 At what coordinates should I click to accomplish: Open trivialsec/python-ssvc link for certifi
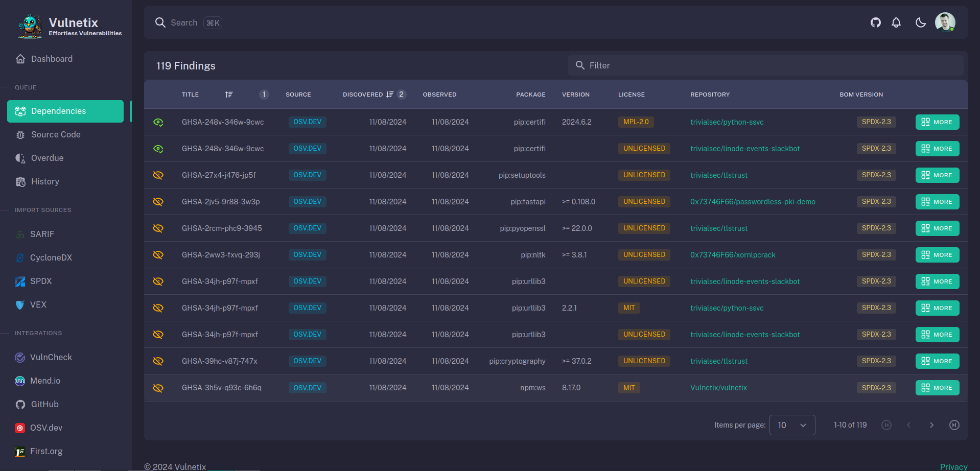(727, 122)
